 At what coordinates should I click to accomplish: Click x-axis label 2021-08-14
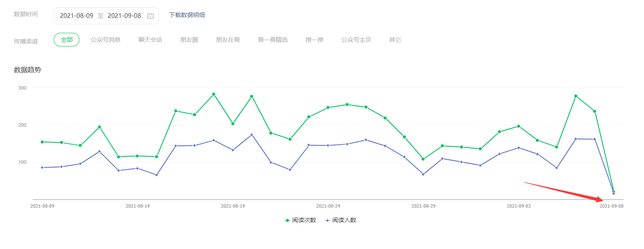tap(138, 206)
